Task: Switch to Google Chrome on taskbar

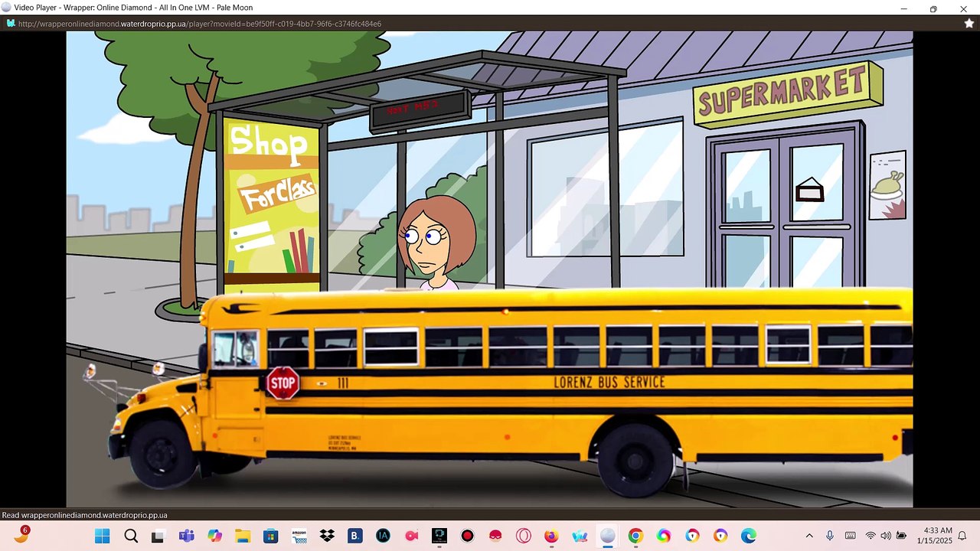Action: 635,536
